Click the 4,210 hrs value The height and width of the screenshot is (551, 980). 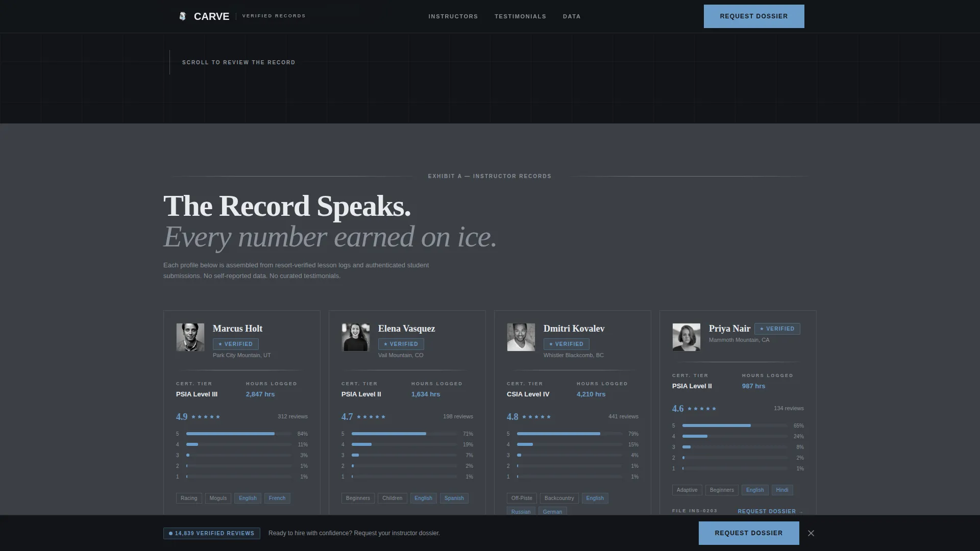(x=591, y=394)
